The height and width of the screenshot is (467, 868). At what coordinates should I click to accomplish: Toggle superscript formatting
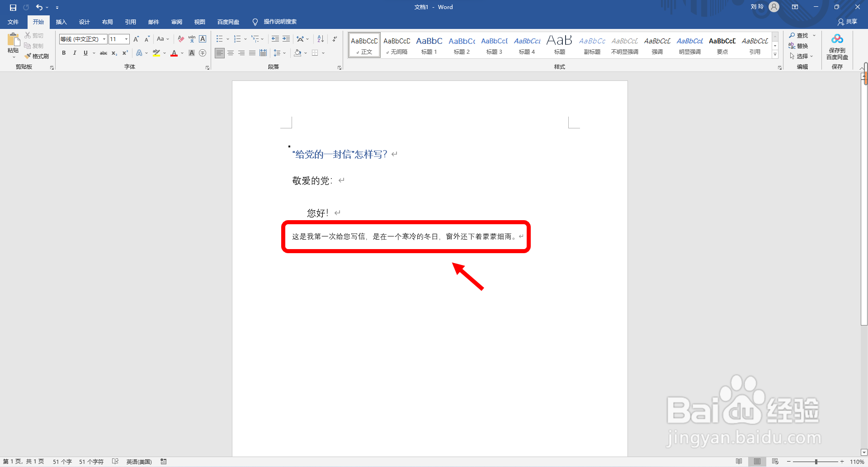click(x=125, y=53)
